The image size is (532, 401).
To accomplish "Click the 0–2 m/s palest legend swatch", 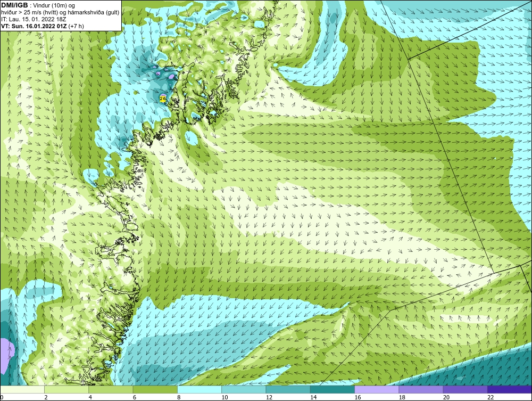I will tap(22, 389).
